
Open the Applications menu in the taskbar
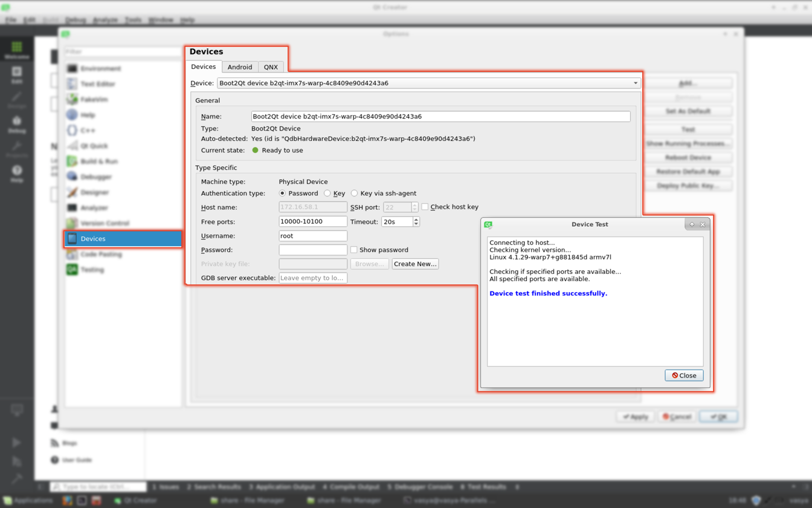click(x=28, y=501)
